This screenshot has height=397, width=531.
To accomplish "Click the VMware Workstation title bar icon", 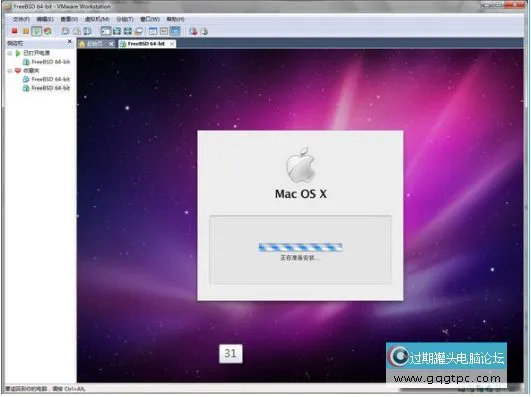I will [x=7, y=6].
